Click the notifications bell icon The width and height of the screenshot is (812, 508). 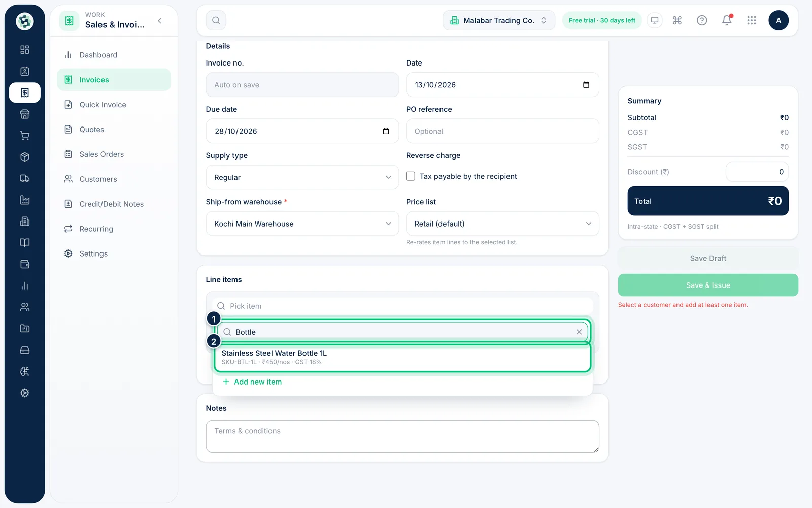click(x=727, y=20)
